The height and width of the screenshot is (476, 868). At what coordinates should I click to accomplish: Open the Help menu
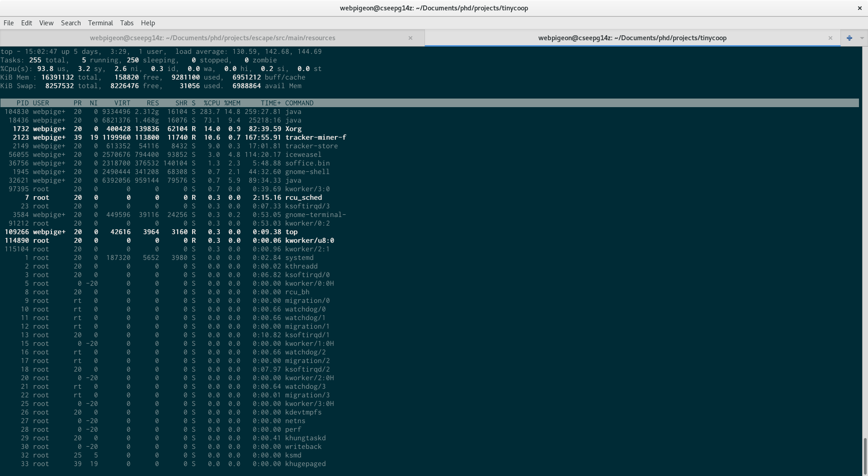[x=148, y=23]
